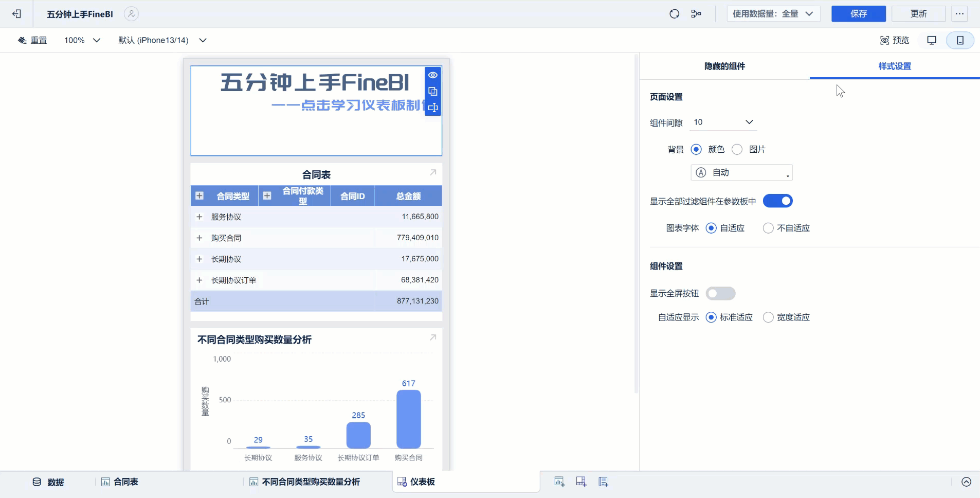Open the more options ellipsis button
The image size is (980, 498).
click(x=959, y=14)
